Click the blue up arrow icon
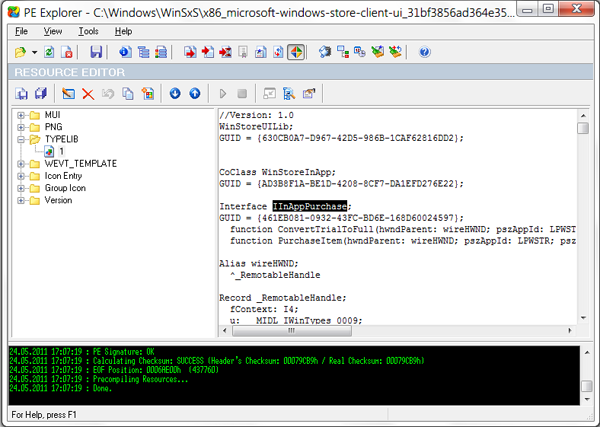The width and height of the screenshot is (600, 427). (195, 93)
